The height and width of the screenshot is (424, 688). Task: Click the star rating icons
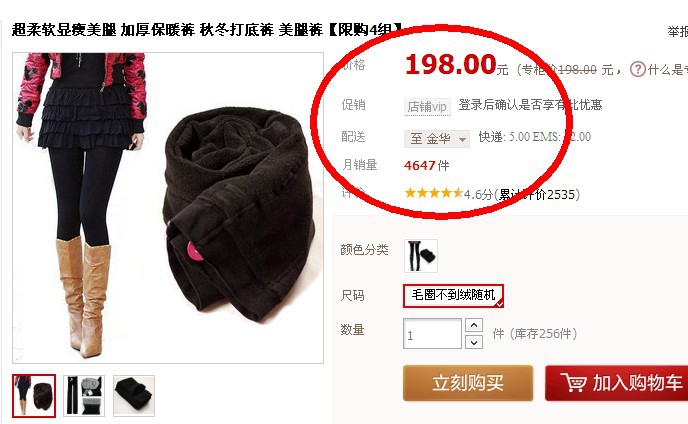[x=434, y=193]
